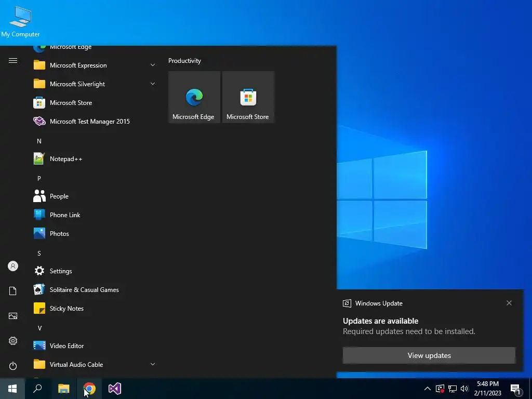Open the clock showing 5:48 PM
Viewport: 532px width, 399px height.
pos(487,389)
